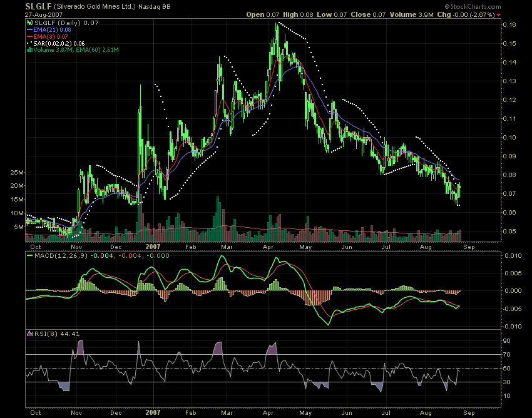Click the RSI(8) 44.41 indicator legend
This screenshot has width=532, height=418.
pos(57,334)
